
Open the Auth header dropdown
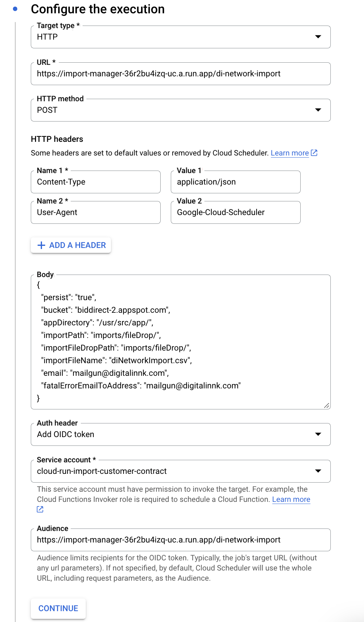[x=181, y=434]
